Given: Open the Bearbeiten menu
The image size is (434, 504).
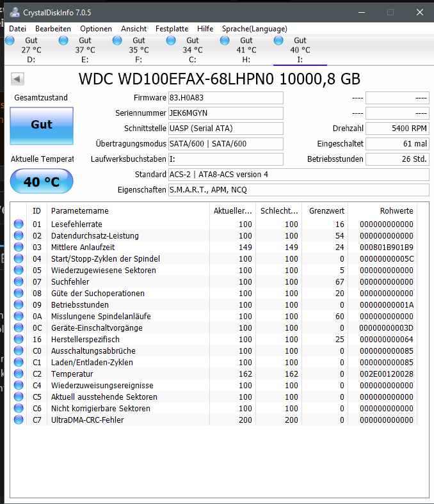Looking at the screenshot, I should (53, 29).
